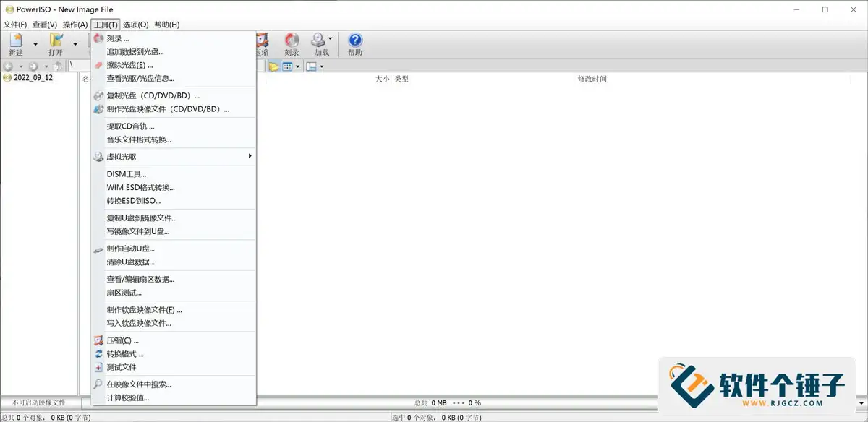Screen dimensions: 868x422
Task: Select 写镜像文件到U盘... menu entry
Action: pyautogui.click(x=174, y=231)
